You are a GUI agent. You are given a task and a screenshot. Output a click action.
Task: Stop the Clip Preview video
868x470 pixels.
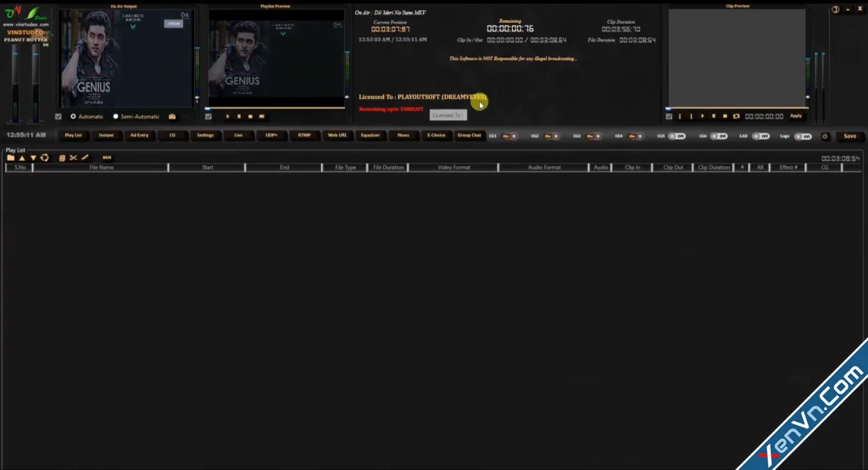(725, 116)
